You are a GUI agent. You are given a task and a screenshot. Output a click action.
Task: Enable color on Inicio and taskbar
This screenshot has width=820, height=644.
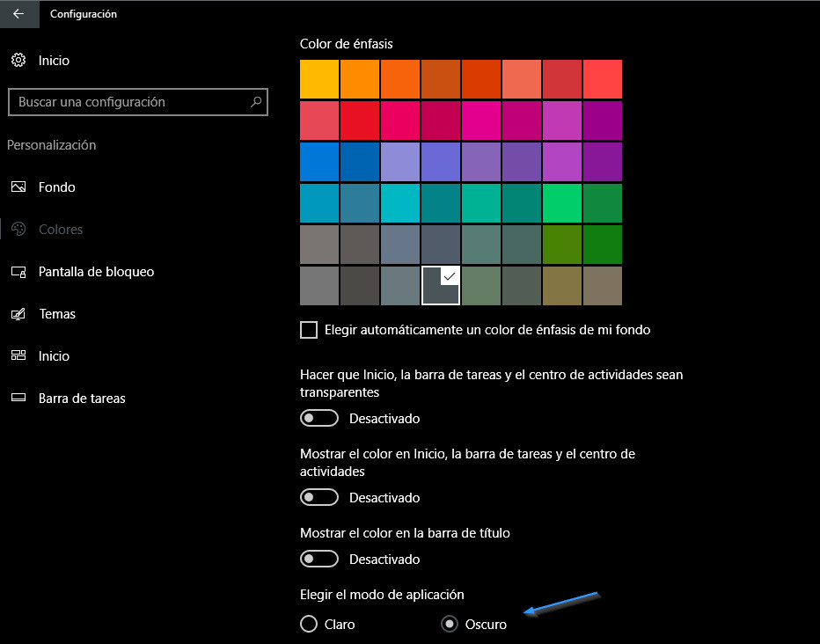tap(319, 497)
